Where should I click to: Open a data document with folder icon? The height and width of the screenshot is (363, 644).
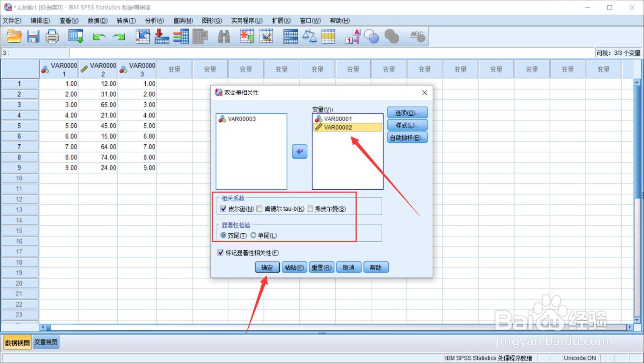coord(14,36)
